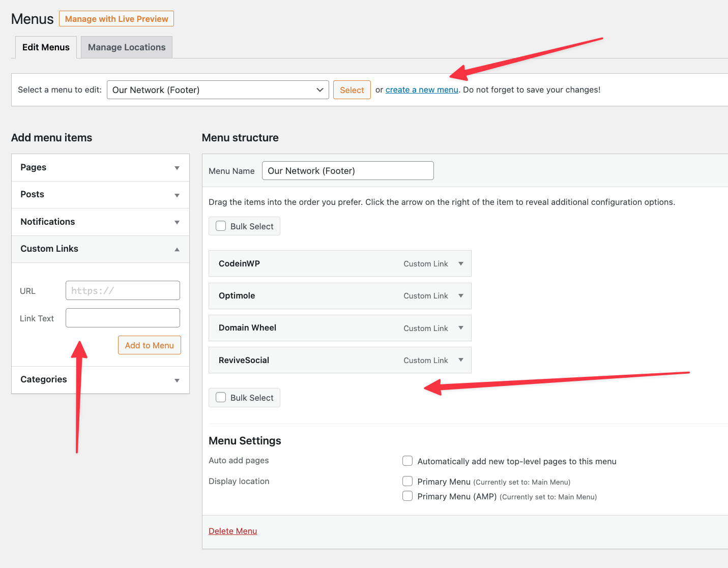Check the top Bulk Select checkbox
Screen dimensions: 728x568
(221, 226)
